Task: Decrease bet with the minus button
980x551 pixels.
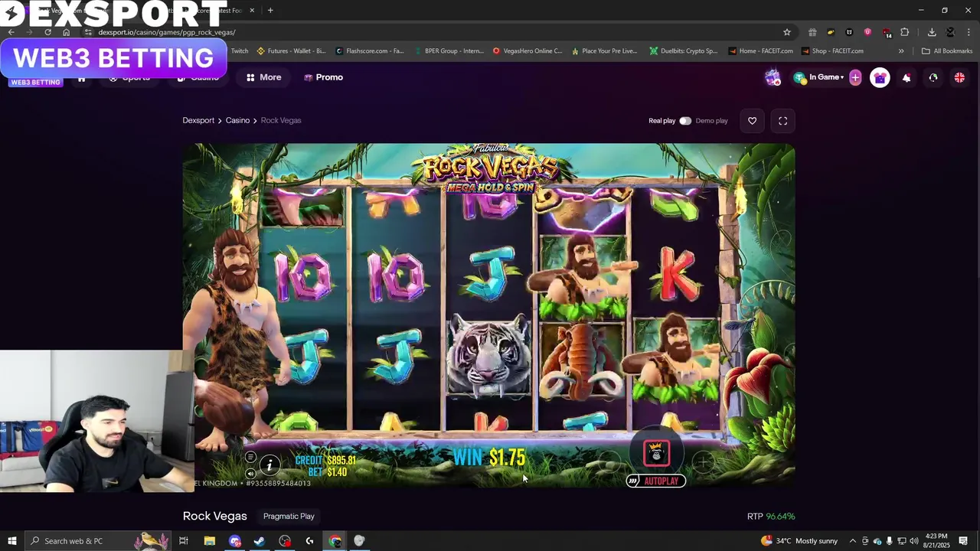Action: click(610, 461)
